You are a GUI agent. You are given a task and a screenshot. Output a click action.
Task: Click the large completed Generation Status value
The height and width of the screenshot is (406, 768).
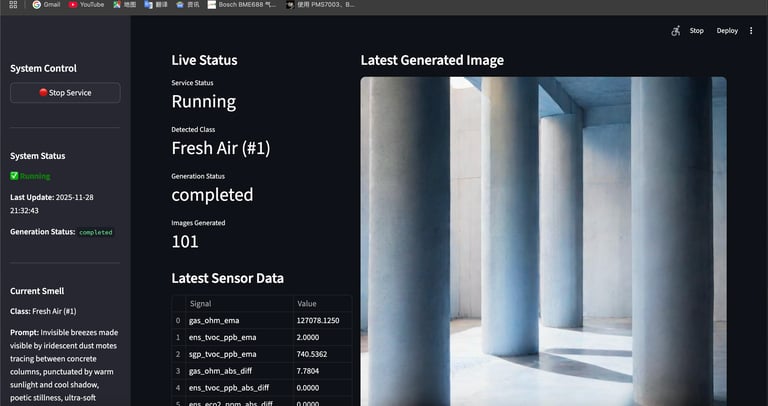pos(212,195)
